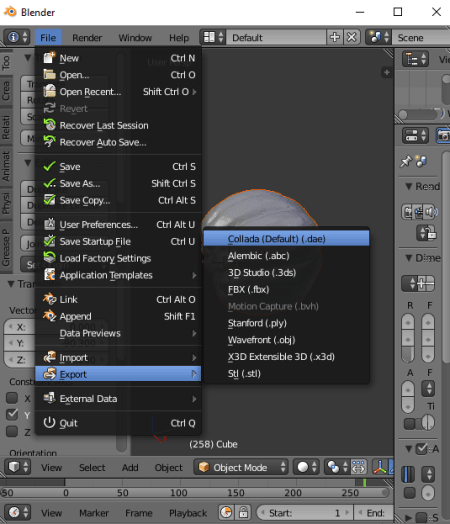Click the Info editor type icon
Screen dimensions: 450x524
point(17,37)
